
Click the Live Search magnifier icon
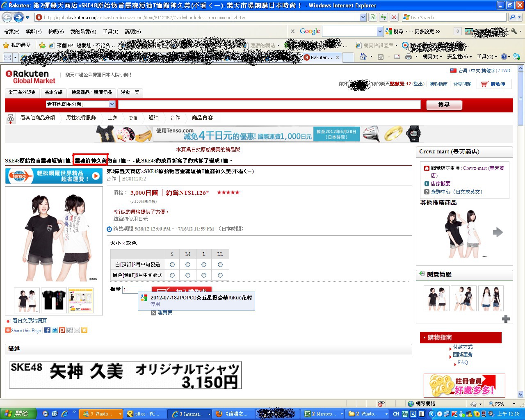512,17
